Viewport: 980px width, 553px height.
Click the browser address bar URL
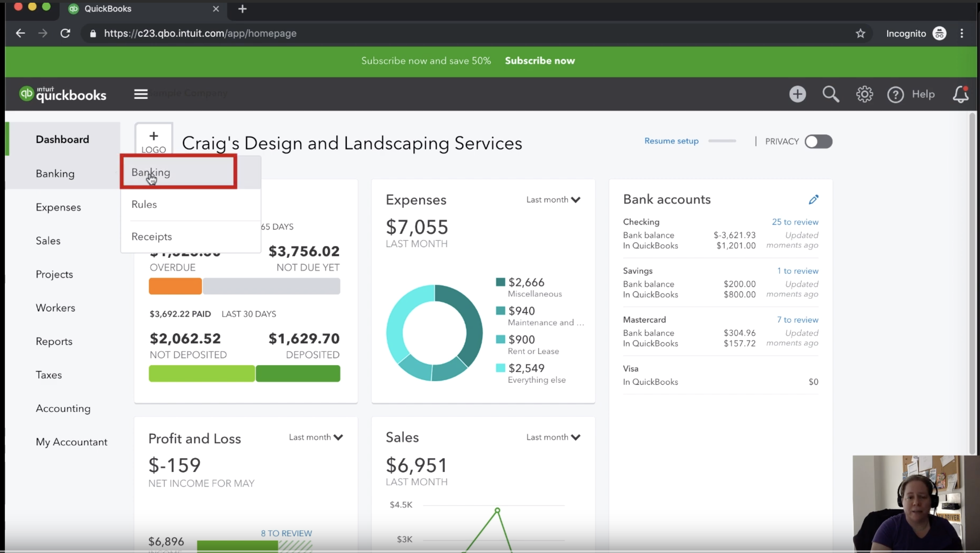[200, 33]
